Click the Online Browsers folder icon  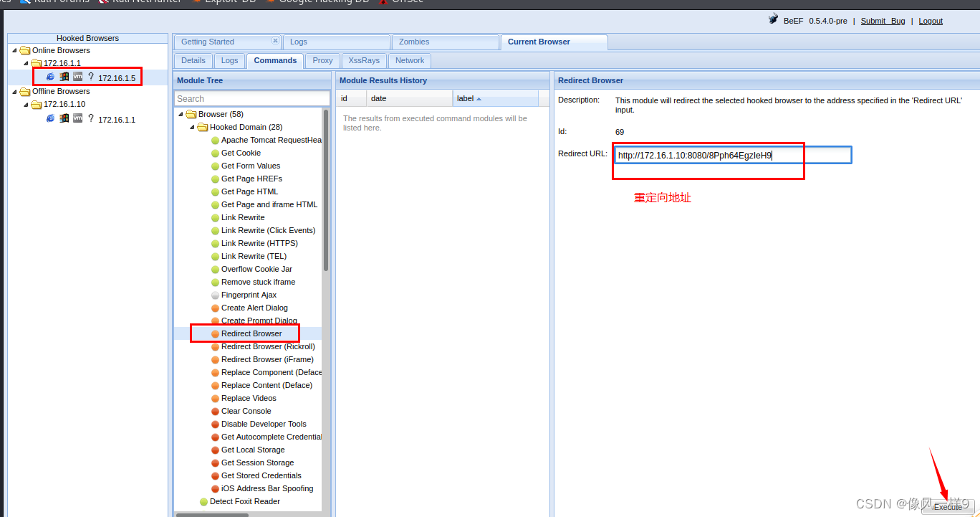pyautogui.click(x=25, y=50)
